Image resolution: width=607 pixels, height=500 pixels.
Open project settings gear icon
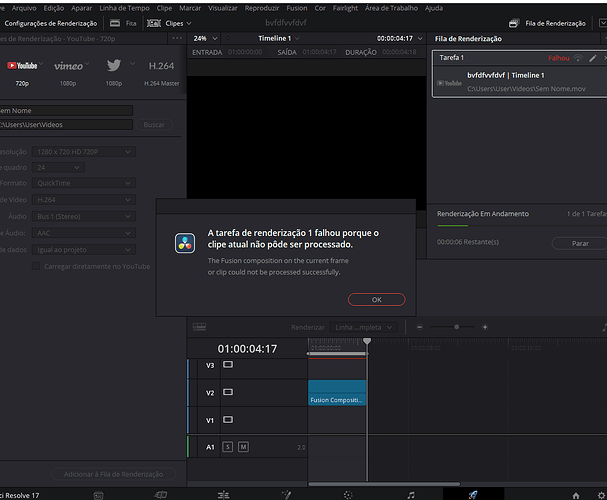click(601, 495)
